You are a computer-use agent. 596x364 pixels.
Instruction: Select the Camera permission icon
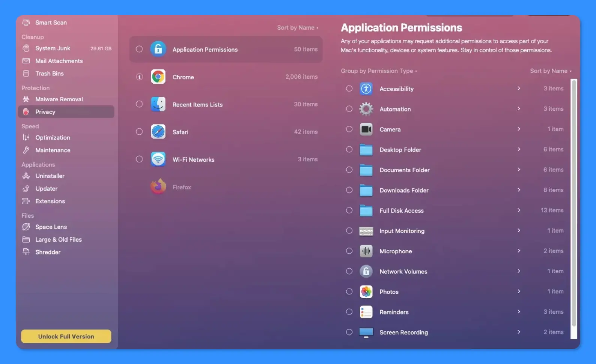(366, 129)
